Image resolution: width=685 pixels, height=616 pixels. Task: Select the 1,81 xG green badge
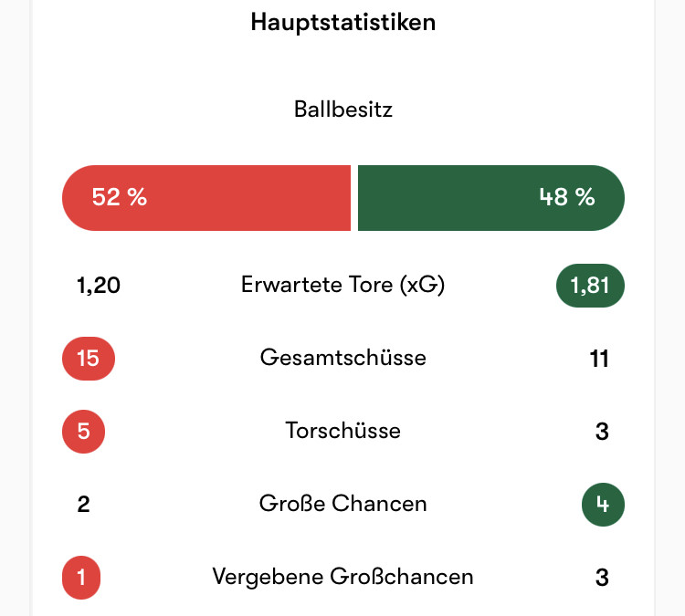590,286
